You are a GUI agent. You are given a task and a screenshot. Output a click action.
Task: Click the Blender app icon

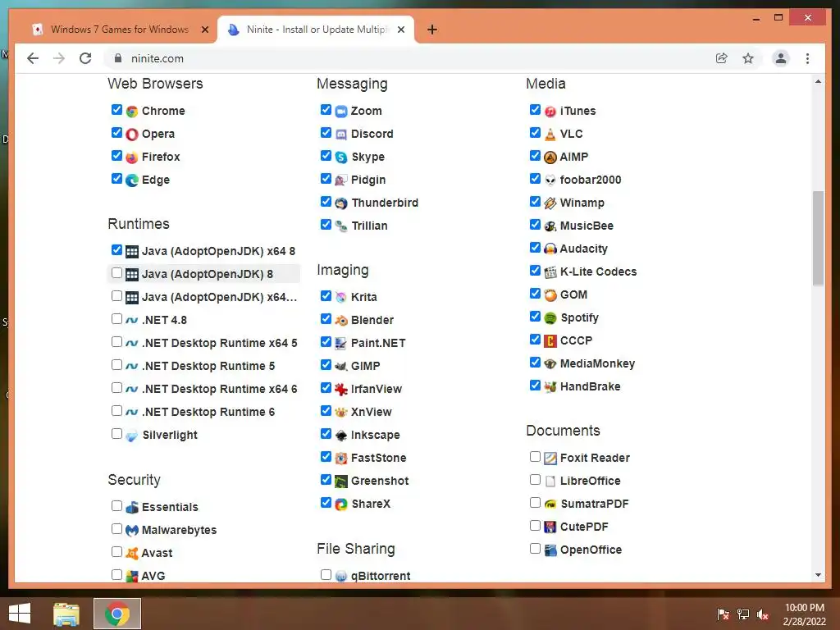(x=341, y=321)
